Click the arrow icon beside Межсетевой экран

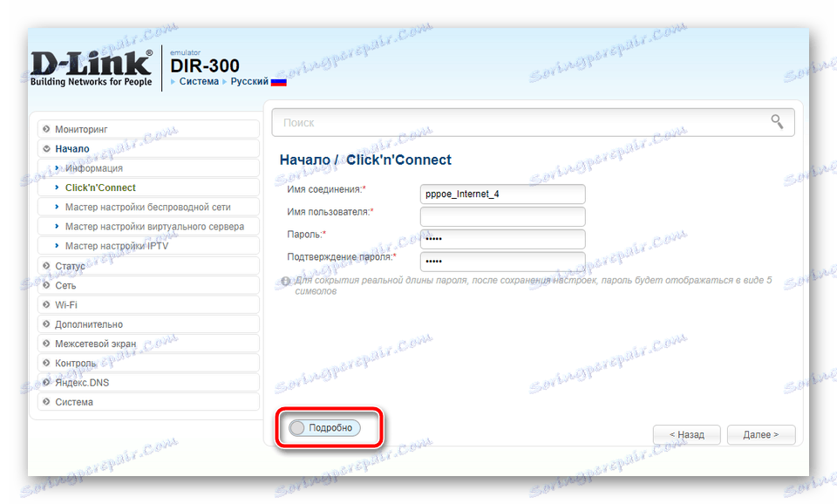click(45, 343)
